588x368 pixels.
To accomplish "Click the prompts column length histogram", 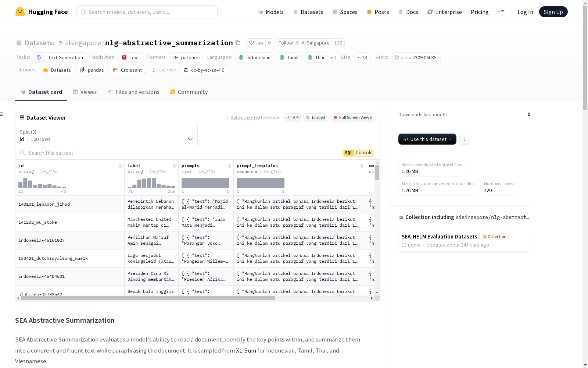I will pyautogui.click(x=205, y=183).
